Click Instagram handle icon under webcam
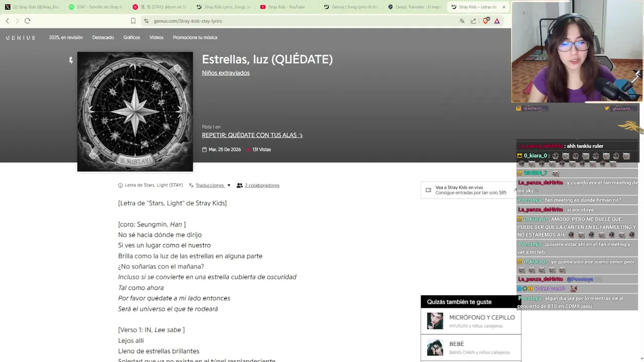644x362 pixels. (x=519, y=108)
